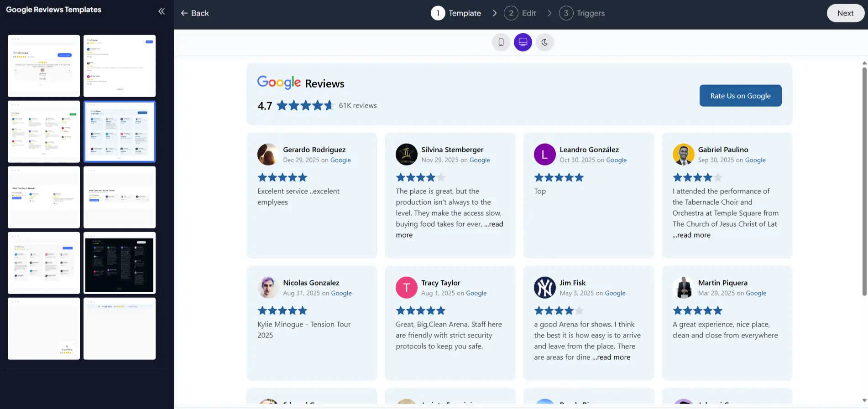
Task: Click the preview vertical scrollbar
Action: [x=864, y=181]
